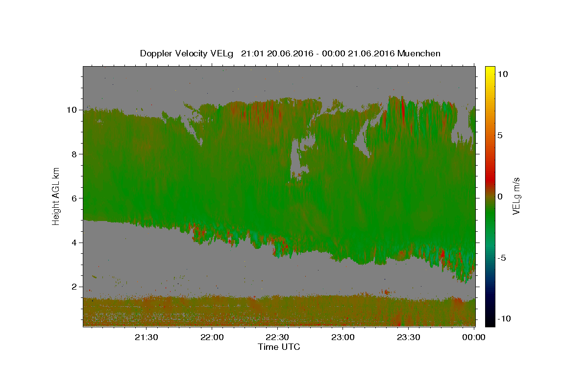This screenshot has height=392, width=588.
Task: Click the colorbar label '-5'
Action: [x=501, y=258]
